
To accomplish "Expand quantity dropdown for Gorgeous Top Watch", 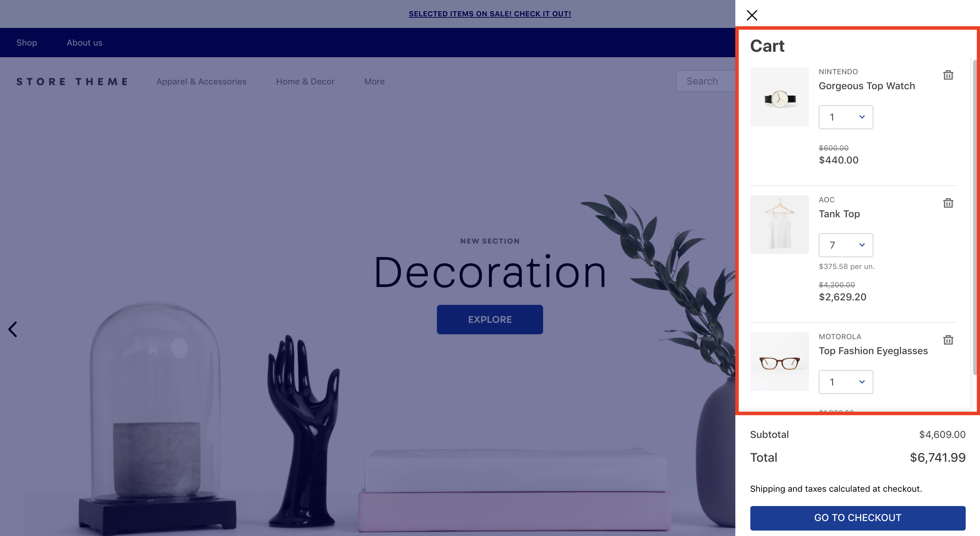I will point(846,117).
